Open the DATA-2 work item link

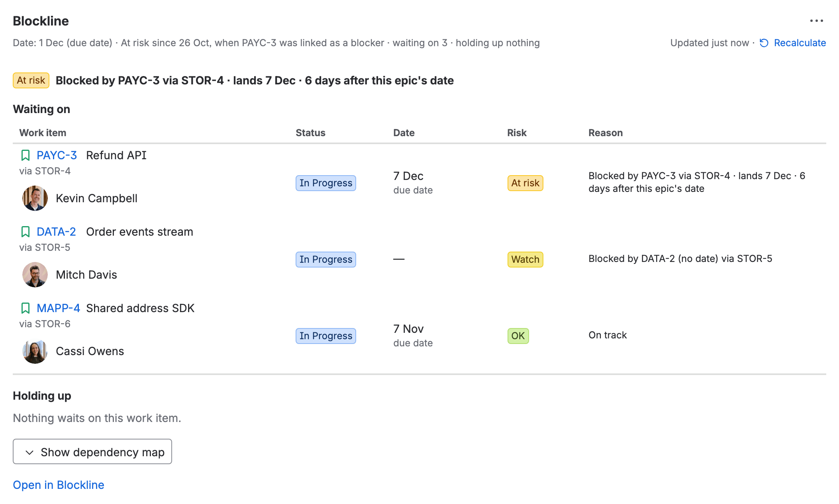[x=56, y=232]
